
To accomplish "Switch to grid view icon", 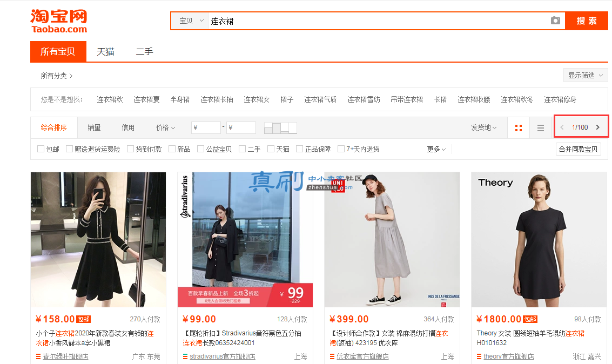I will 519,127.
